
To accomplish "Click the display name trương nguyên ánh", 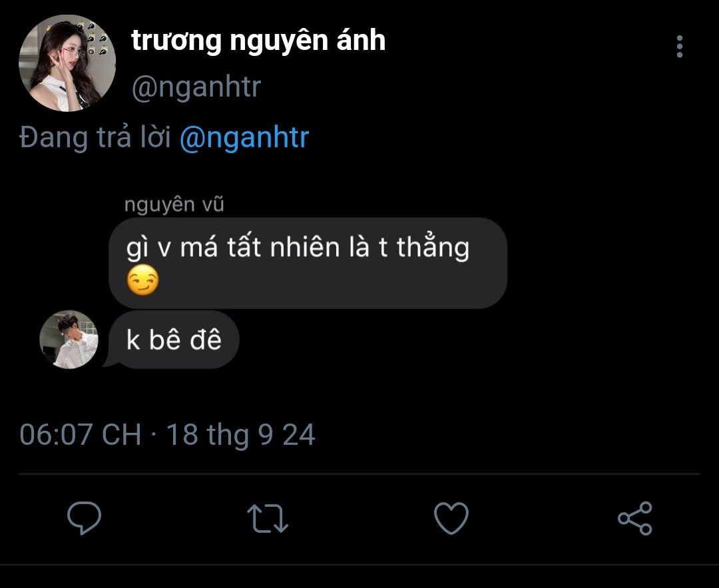I will coord(258,41).
